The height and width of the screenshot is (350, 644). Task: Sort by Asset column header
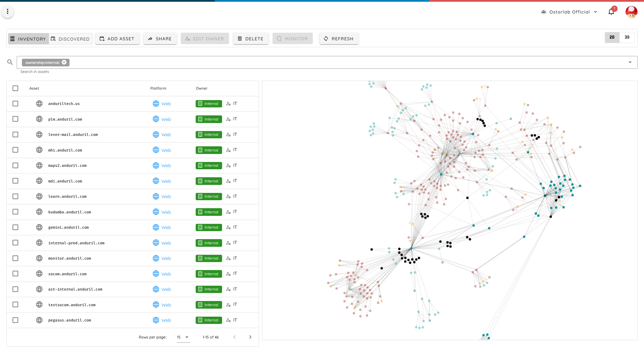pos(34,88)
